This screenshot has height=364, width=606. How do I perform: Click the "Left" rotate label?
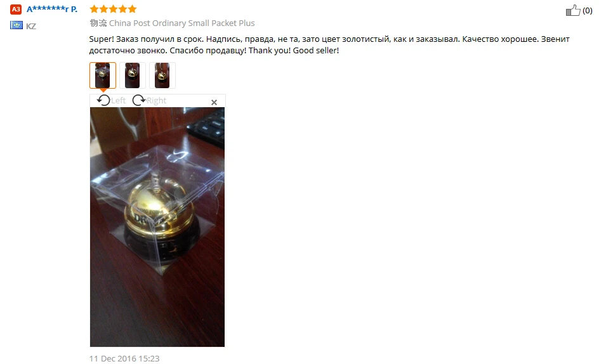(x=118, y=100)
